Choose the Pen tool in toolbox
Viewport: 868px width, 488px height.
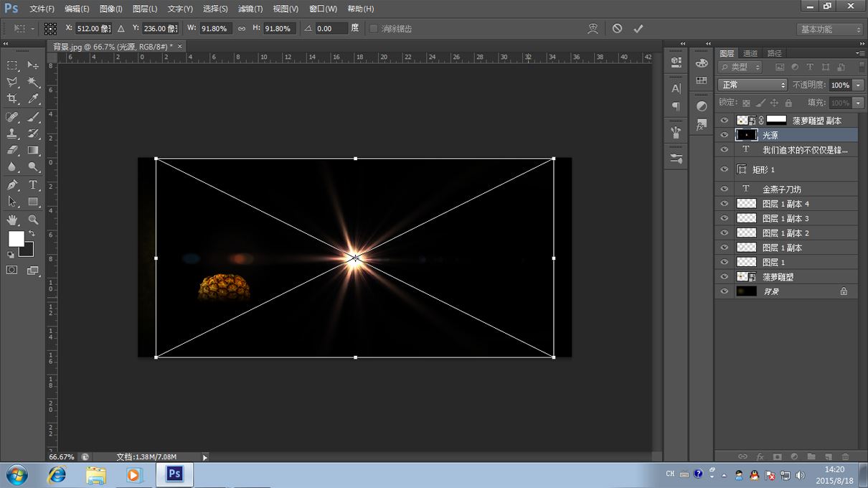pos(12,185)
